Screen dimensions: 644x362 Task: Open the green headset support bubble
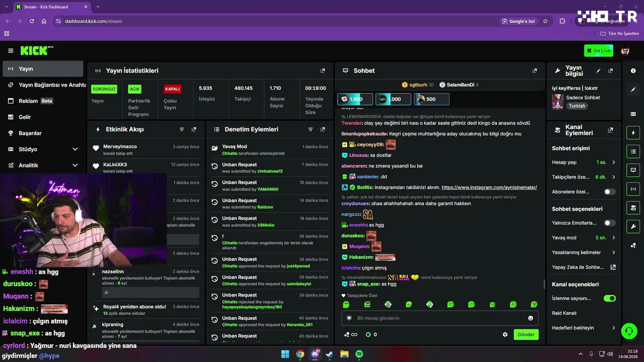coord(628,331)
